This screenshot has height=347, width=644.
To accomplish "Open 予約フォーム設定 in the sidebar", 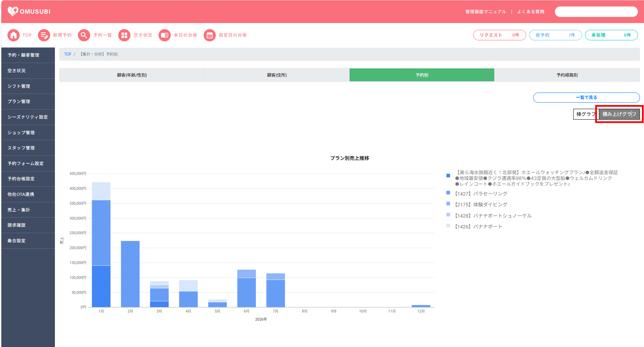I will (x=28, y=163).
